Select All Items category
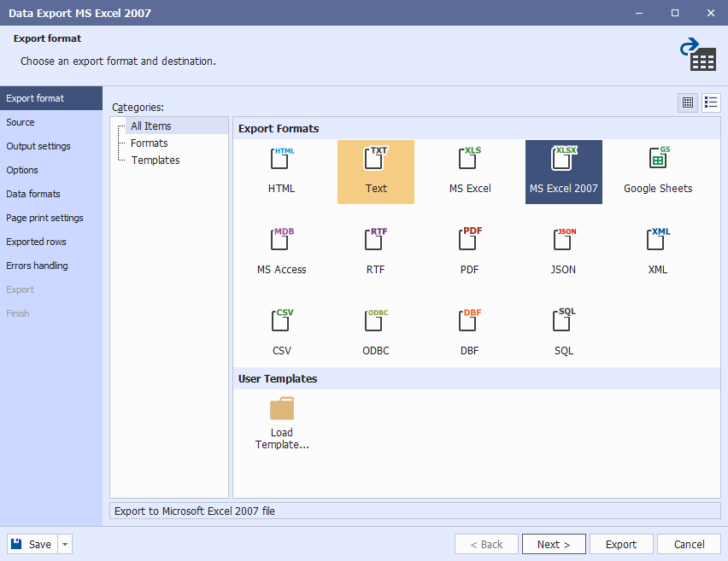This screenshot has height=561, width=728. [151, 126]
